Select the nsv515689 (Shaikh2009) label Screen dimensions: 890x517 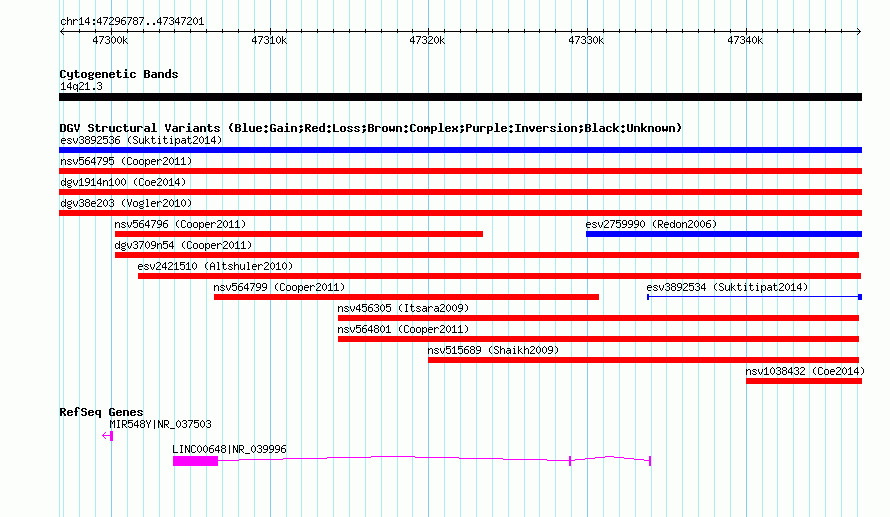tap(493, 350)
